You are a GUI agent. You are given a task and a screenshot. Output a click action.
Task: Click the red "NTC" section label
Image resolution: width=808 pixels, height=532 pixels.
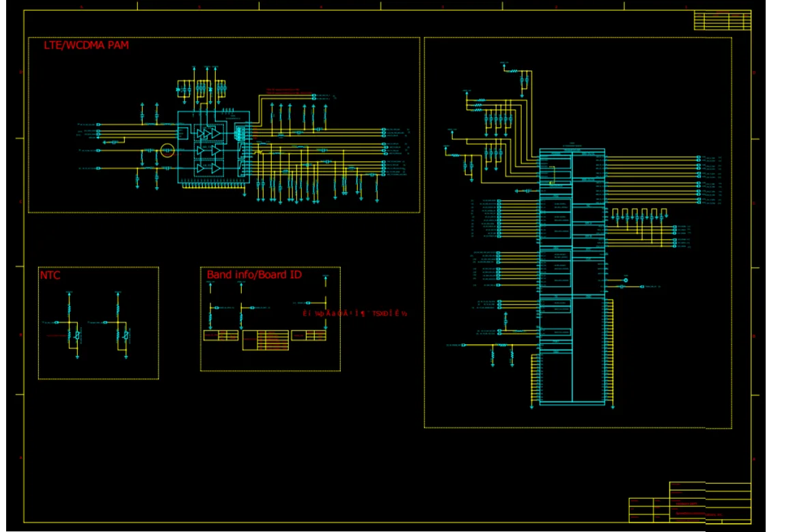click(x=50, y=275)
